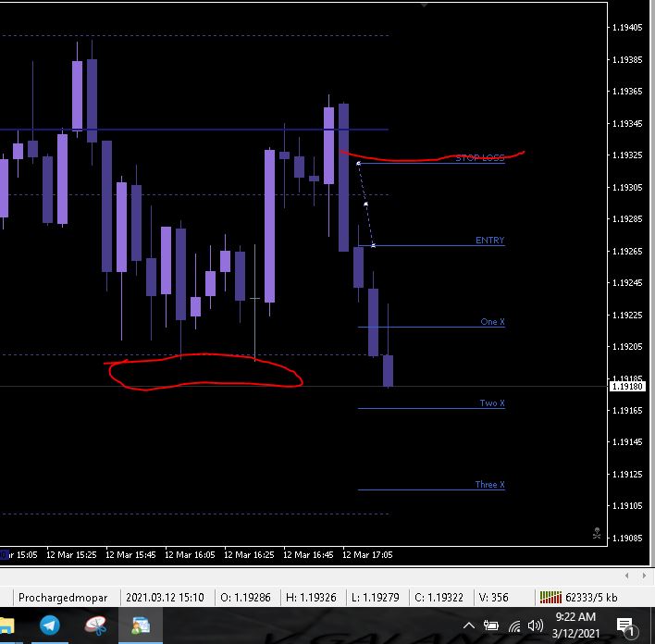Image resolution: width=655 pixels, height=644 pixels.
Task: Open the volume speaker tray icon
Action: click(x=535, y=625)
